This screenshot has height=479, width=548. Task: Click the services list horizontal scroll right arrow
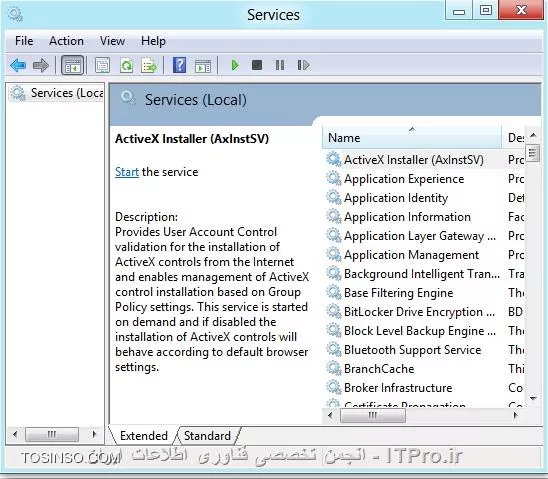tap(515, 415)
